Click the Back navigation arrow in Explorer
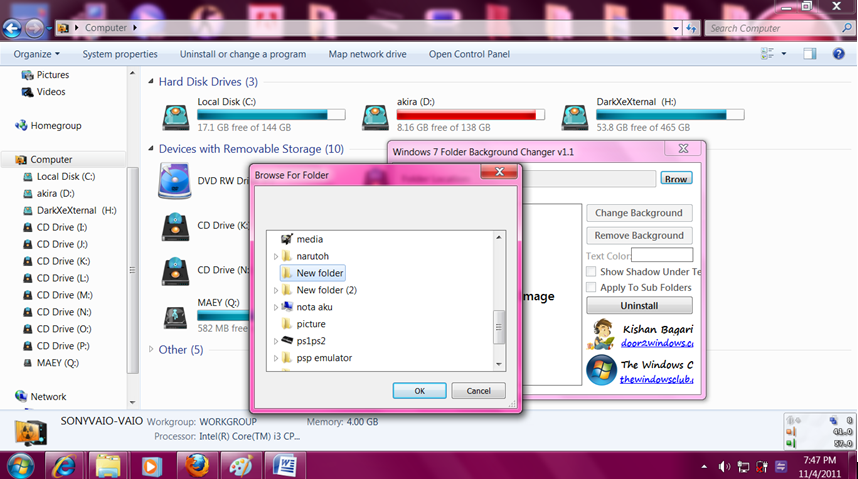 [x=13, y=28]
